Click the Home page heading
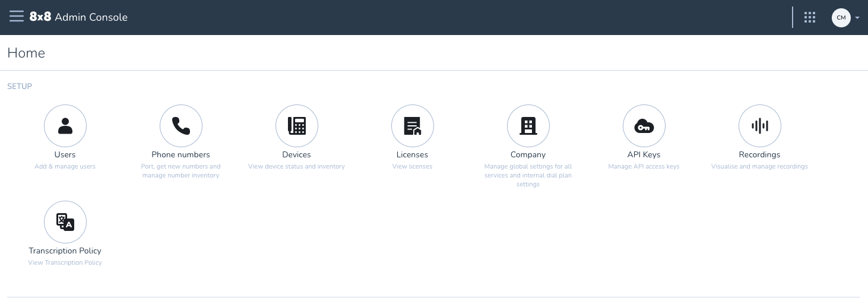The image size is (868, 301). pyautogui.click(x=26, y=53)
